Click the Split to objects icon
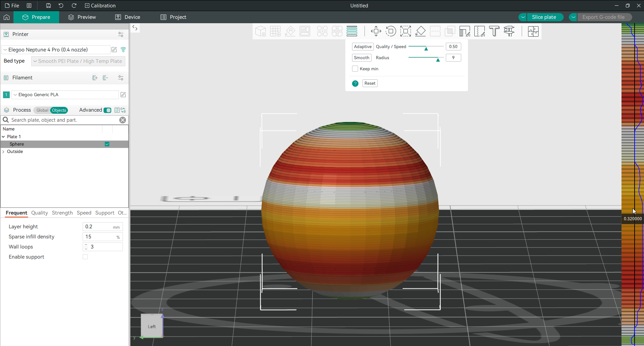This screenshot has height=346, width=644. click(x=322, y=31)
